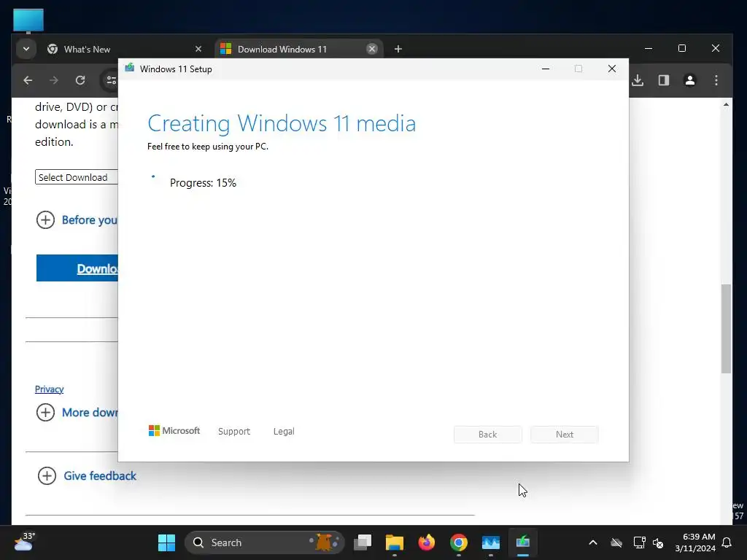The image size is (747, 560).
Task: Open network status tray icon
Action: click(x=639, y=542)
